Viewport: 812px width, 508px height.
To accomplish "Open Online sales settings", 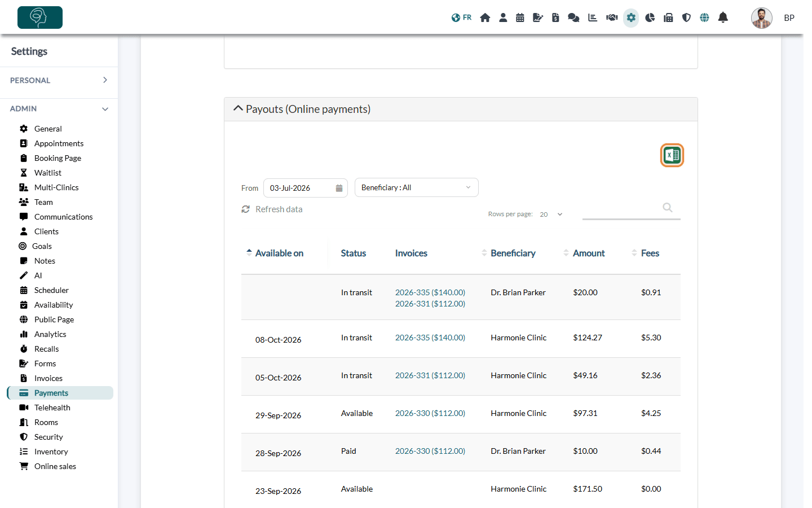I will [55, 466].
